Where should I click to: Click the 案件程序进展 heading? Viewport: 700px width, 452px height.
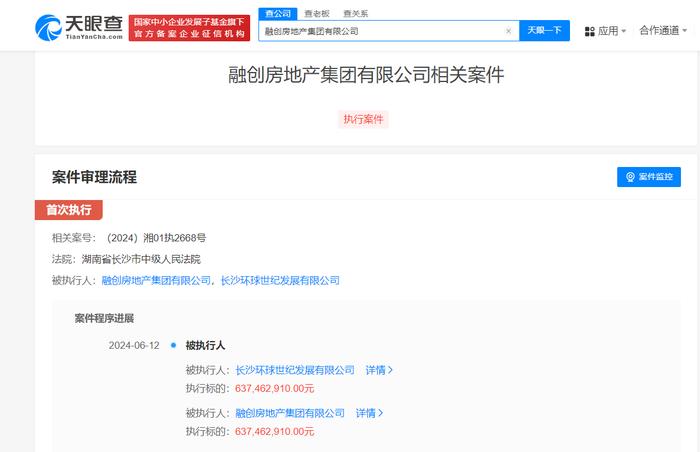coord(104,318)
